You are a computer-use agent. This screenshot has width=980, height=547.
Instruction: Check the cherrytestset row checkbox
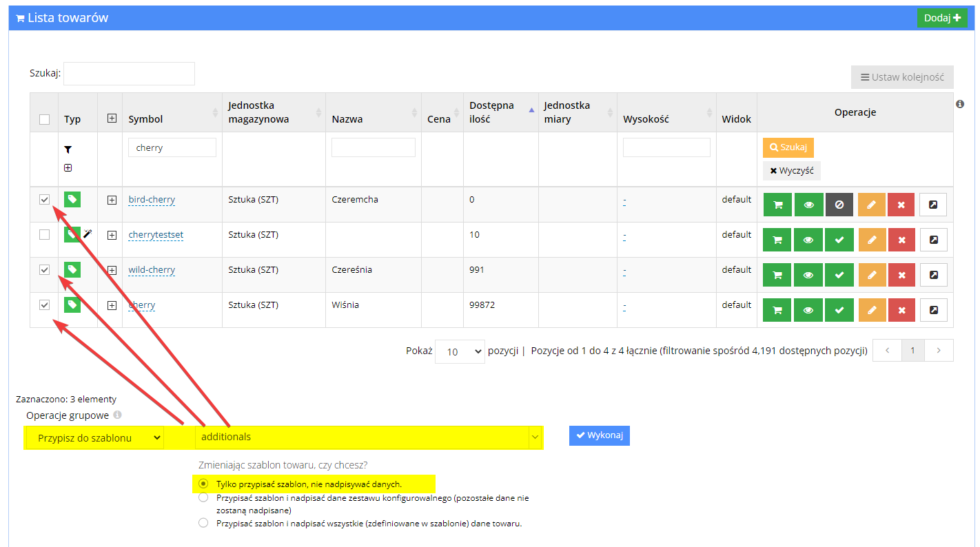click(45, 234)
